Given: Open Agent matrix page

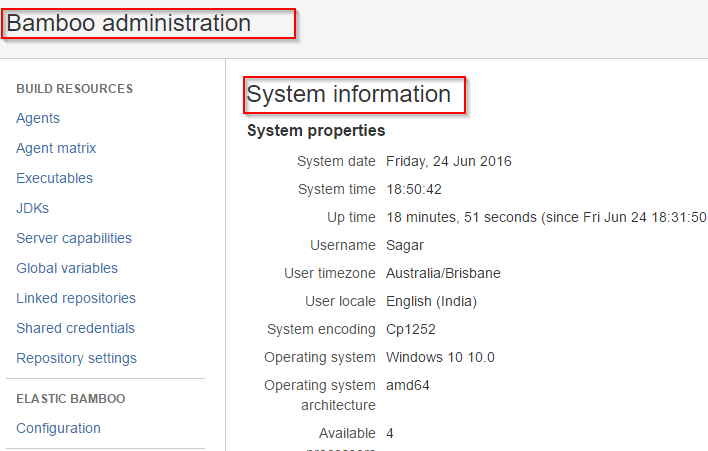Looking at the screenshot, I should tap(56, 148).
